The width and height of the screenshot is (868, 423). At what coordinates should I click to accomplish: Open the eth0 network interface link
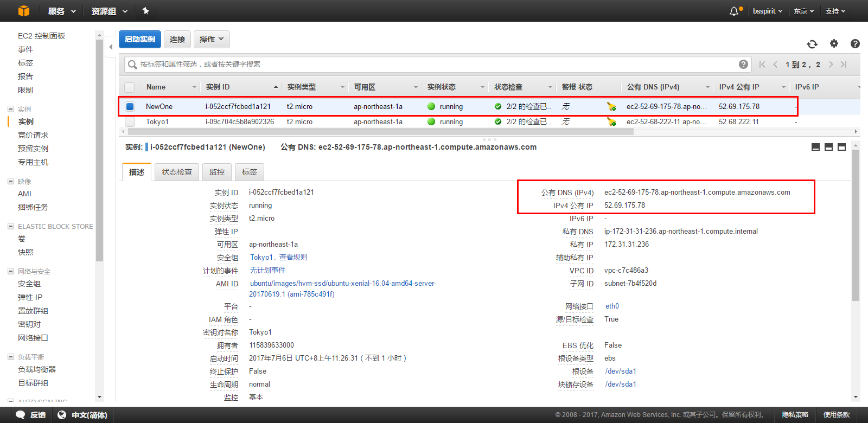tap(612, 306)
